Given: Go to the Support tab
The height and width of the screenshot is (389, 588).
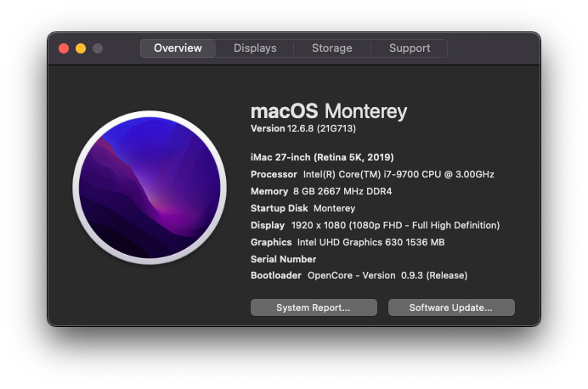Looking at the screenshot, I should [410, 48].
